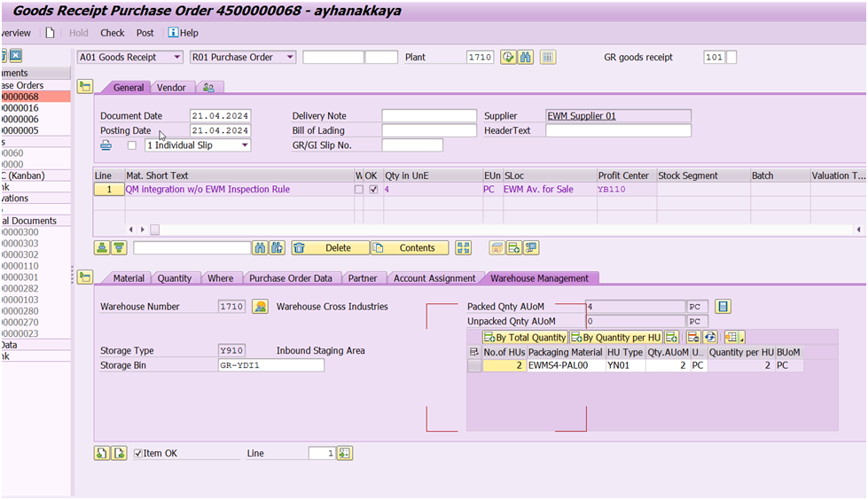Toggle the OK checkbox in line 1
The image size is (868, 500).
tap(373, 190)
